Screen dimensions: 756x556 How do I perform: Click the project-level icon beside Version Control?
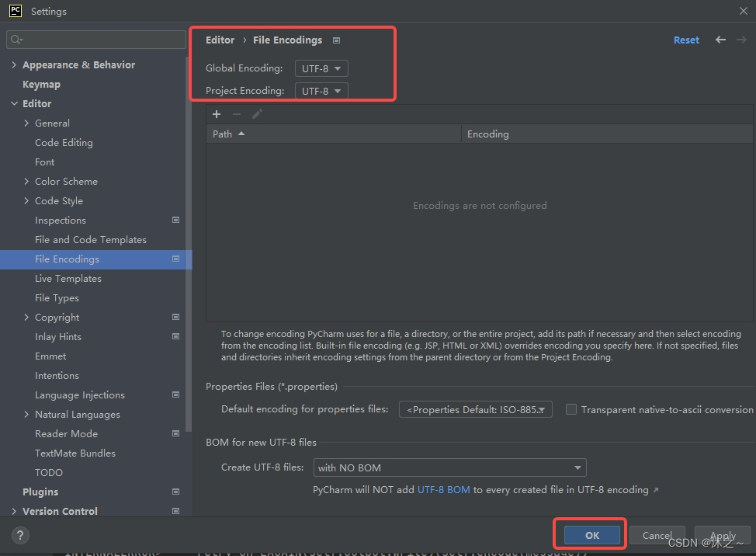coord(176,511)
